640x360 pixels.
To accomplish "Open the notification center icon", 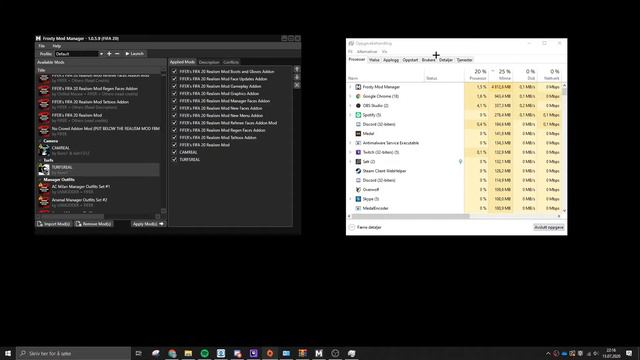I will 629,353.
